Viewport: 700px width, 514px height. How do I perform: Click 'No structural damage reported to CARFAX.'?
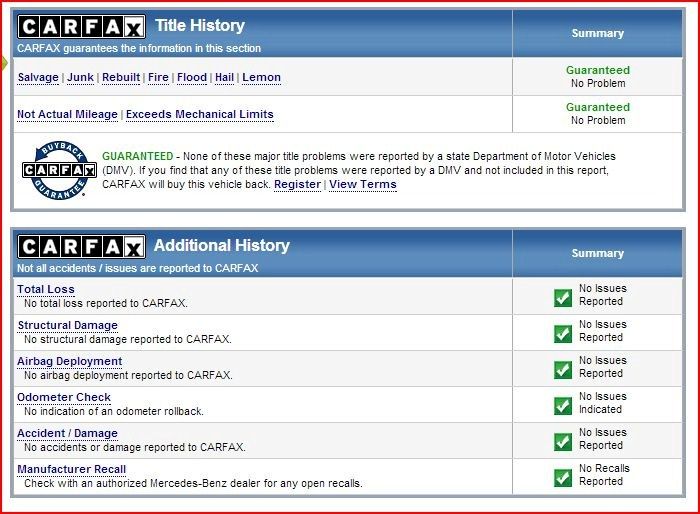click(128, 339)
